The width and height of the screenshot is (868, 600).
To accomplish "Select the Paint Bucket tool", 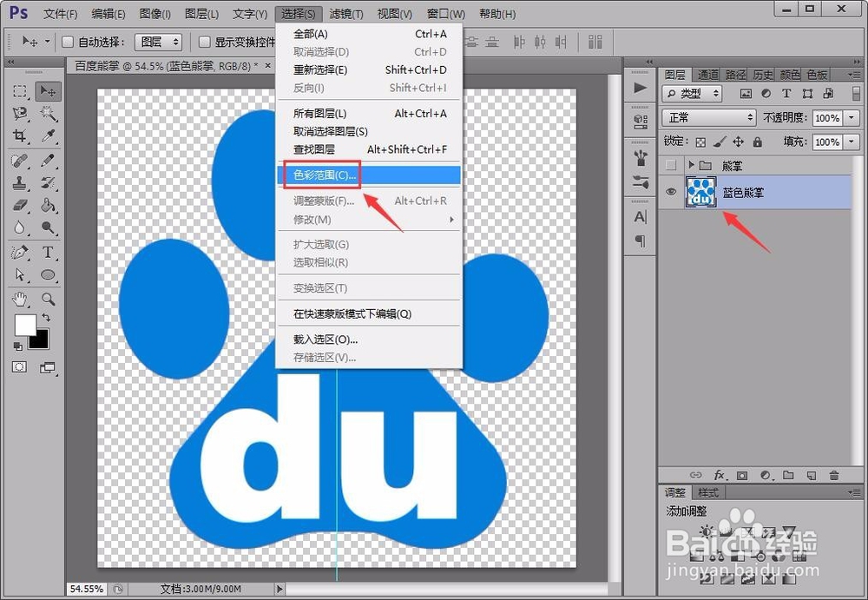I will point(48,205).
